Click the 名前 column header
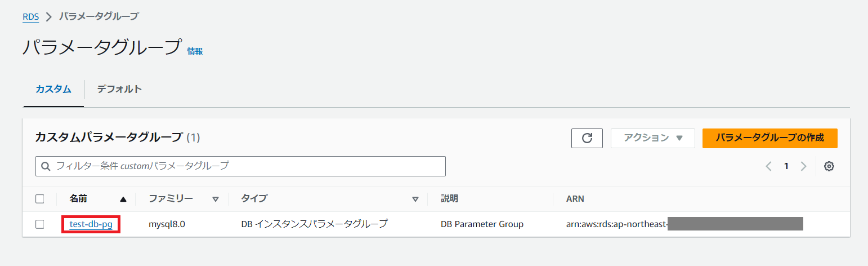This screenshot has height=266, width=868. (78, 198)
